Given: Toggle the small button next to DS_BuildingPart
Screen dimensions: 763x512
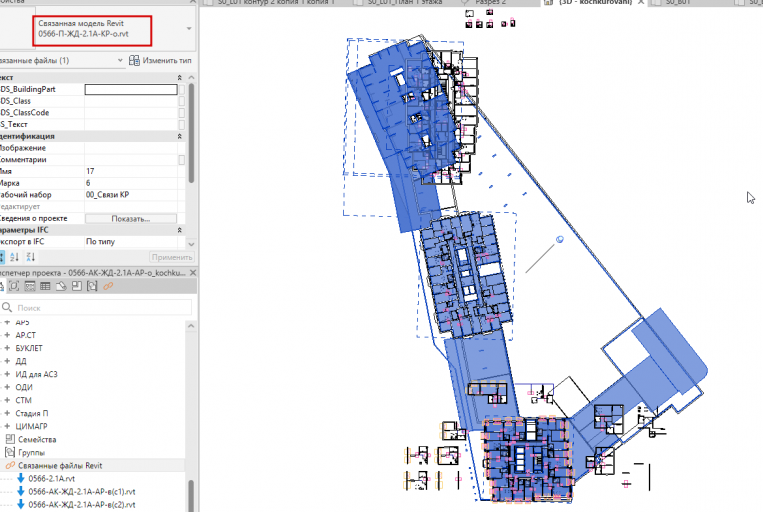Looking at the screenshot, I should (182, 89).
